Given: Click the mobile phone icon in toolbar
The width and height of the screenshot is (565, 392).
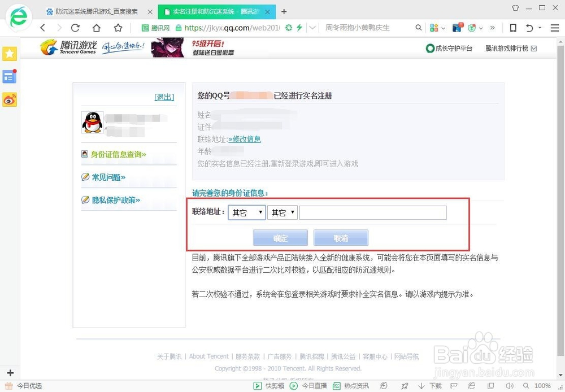Looking at the screenshot, I should tap(513, 28).
